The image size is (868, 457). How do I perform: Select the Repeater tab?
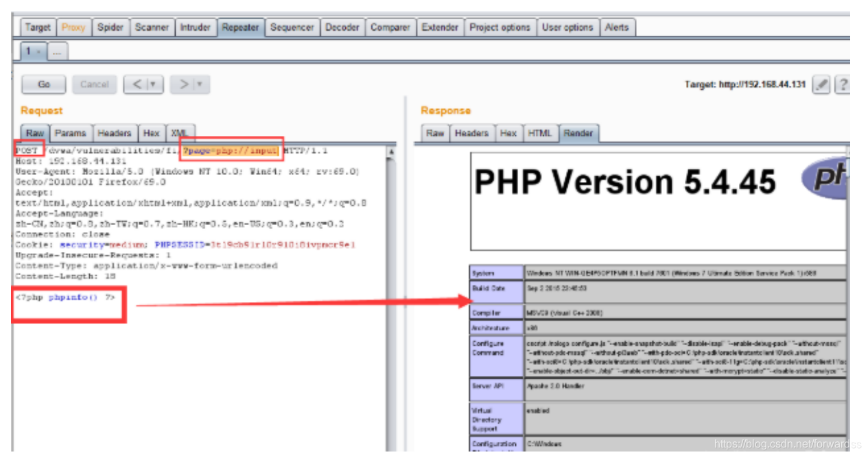click(x=240, y=27)
